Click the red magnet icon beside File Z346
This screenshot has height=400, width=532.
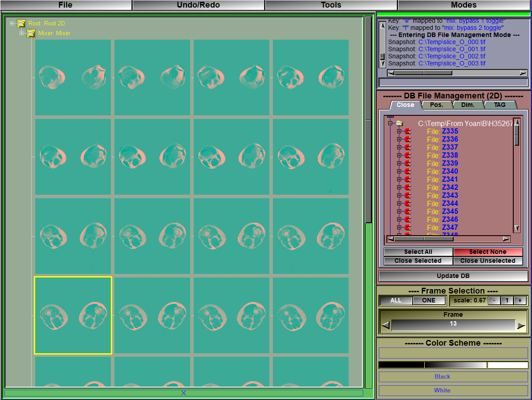tap(407, 219)
